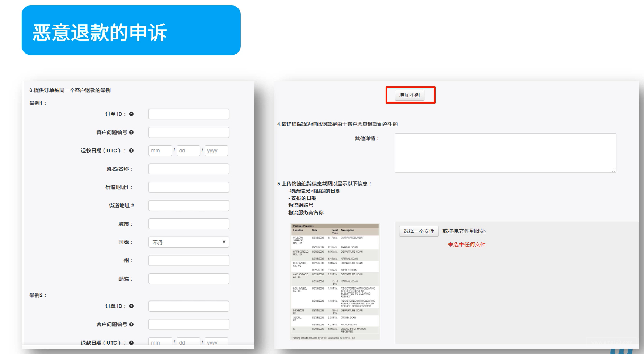This screenshot has height=354, width=644.
Task: Open the sample tracking screenshot thumbnail
Action: (335, 282)
